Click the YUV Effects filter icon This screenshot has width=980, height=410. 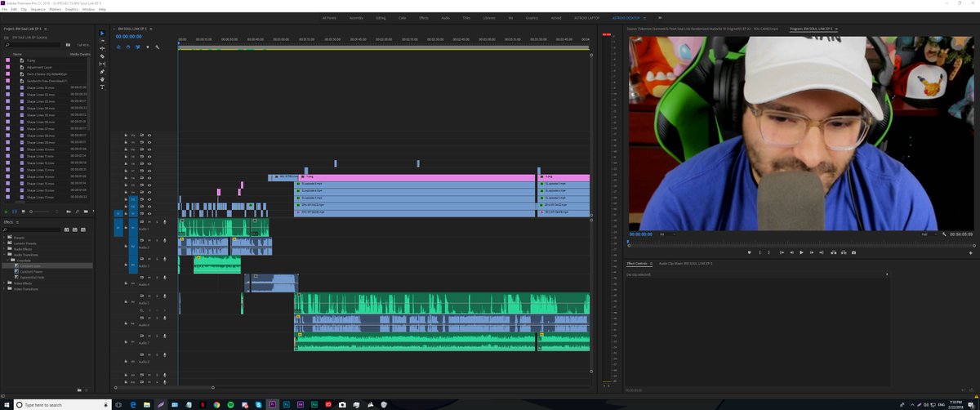[x=83, y=230]
